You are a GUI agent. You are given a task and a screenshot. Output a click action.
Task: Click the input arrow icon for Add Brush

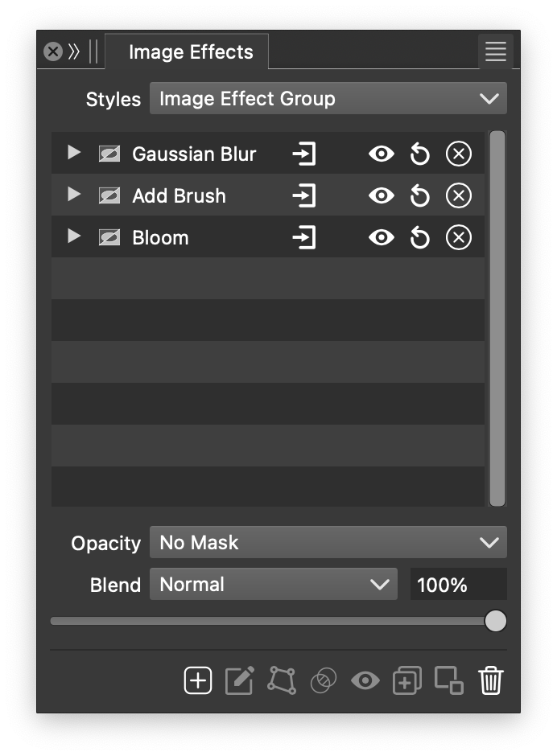click(303, 195)
